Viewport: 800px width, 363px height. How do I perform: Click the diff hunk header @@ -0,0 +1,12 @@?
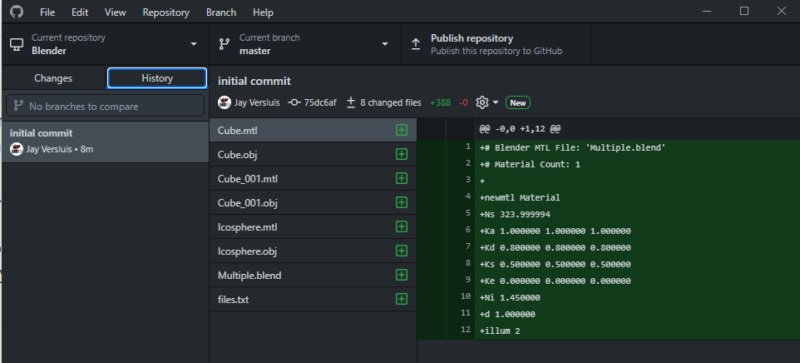(520, 129)
